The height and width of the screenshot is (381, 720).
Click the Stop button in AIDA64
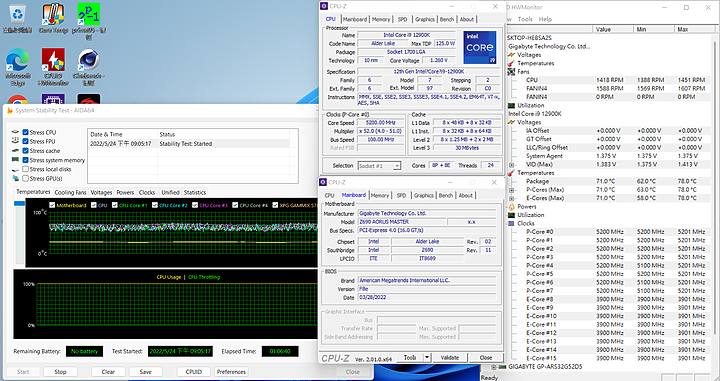(x=61, y=372)
